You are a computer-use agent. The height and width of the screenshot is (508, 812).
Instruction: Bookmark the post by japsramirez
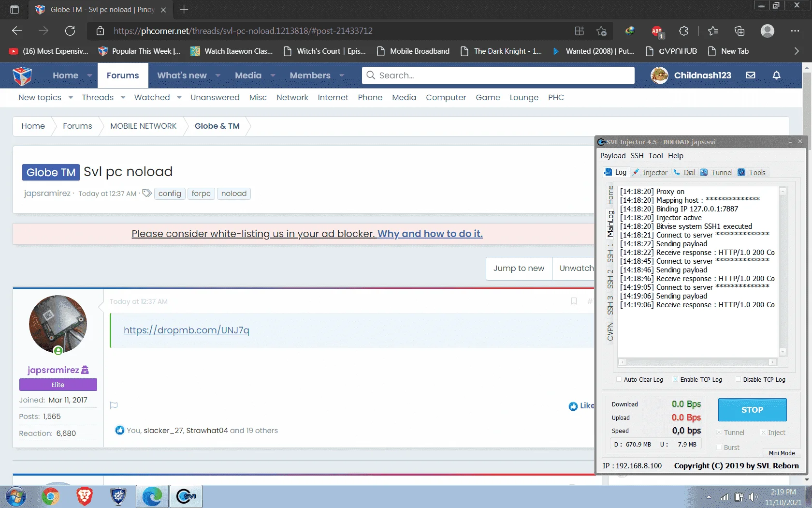[x=574, y=301]
